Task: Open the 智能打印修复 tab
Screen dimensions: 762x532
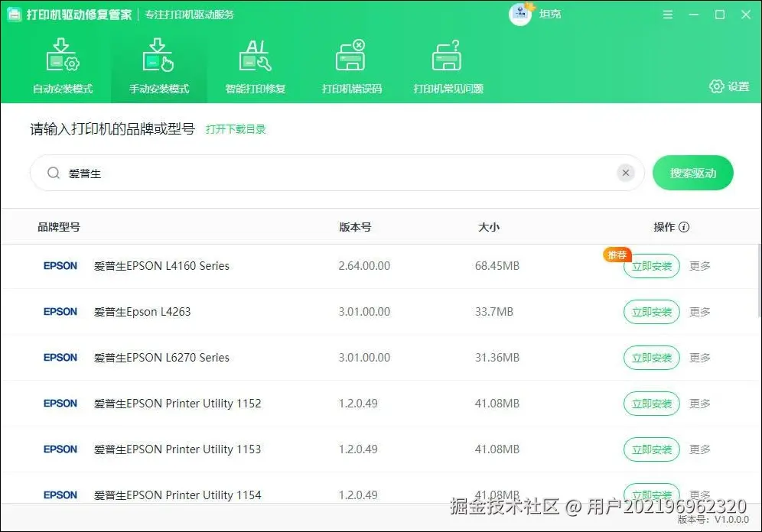Action: pos(255,66)
